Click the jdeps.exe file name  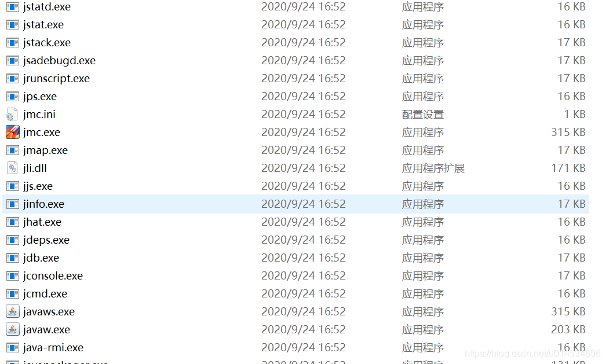tap(46, 240)
